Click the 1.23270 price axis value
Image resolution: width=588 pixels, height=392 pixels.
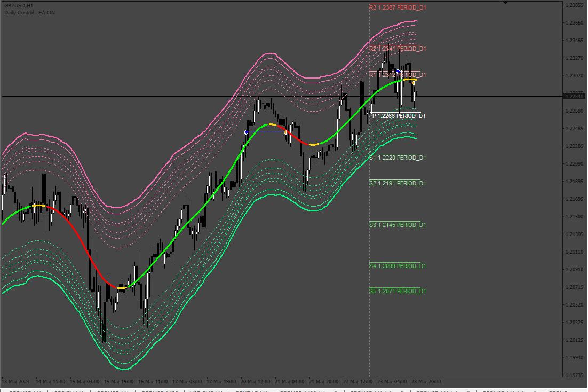pos(575,58)
